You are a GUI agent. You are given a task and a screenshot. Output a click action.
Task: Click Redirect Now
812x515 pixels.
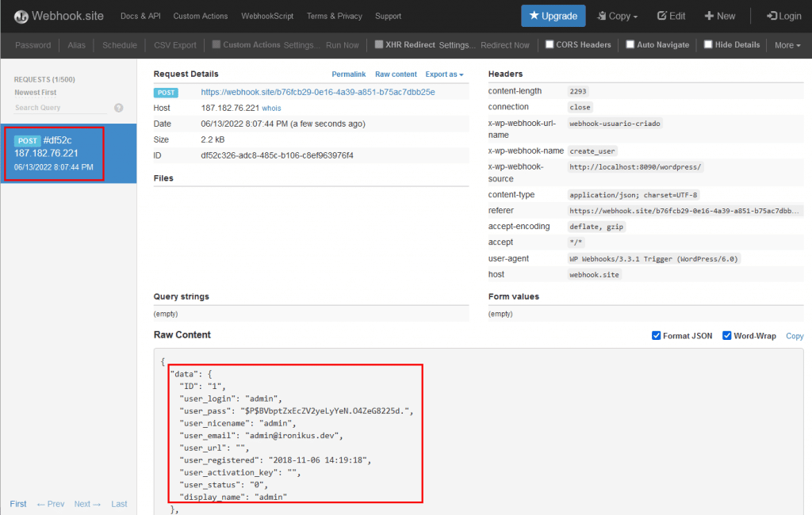point(505,45)
